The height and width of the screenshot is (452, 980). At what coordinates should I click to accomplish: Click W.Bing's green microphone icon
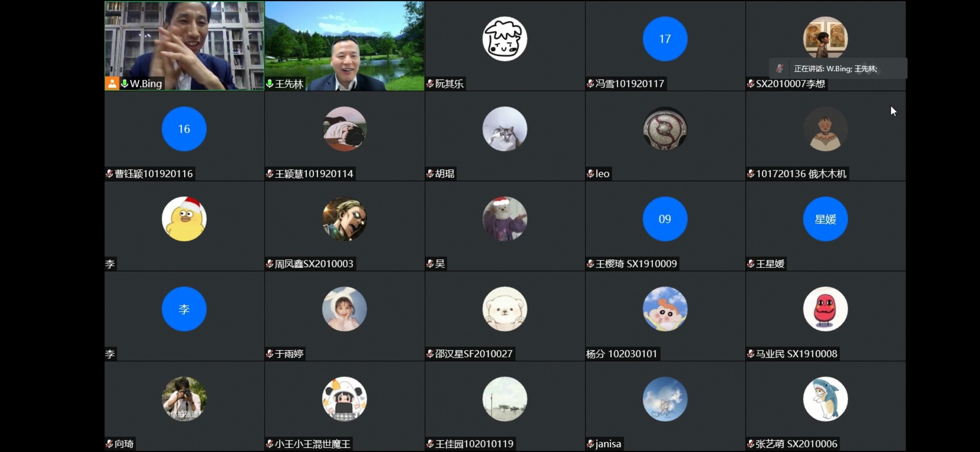(124, 84)
